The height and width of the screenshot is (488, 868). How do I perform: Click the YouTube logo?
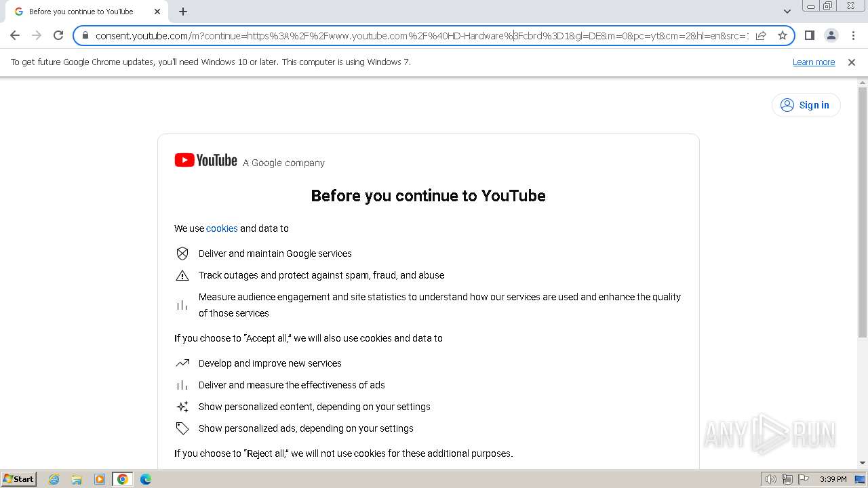tap(205, 160)
